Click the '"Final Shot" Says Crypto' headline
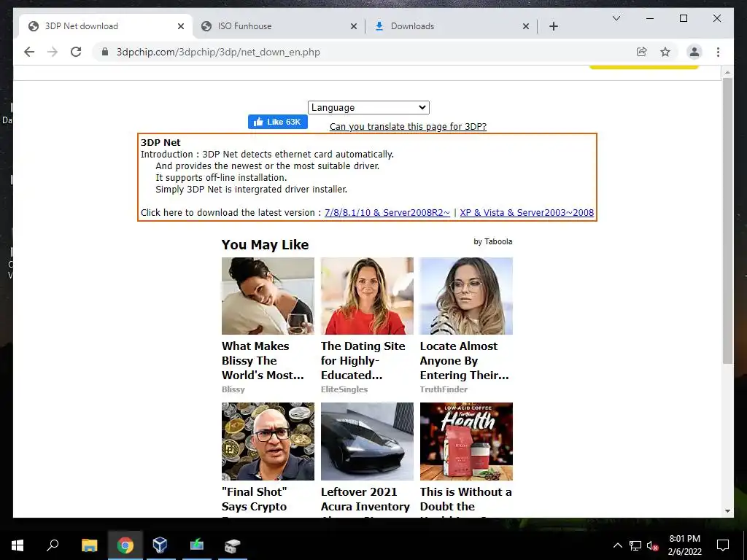Viewport: 747px width, 560px height. coord(255,499)
